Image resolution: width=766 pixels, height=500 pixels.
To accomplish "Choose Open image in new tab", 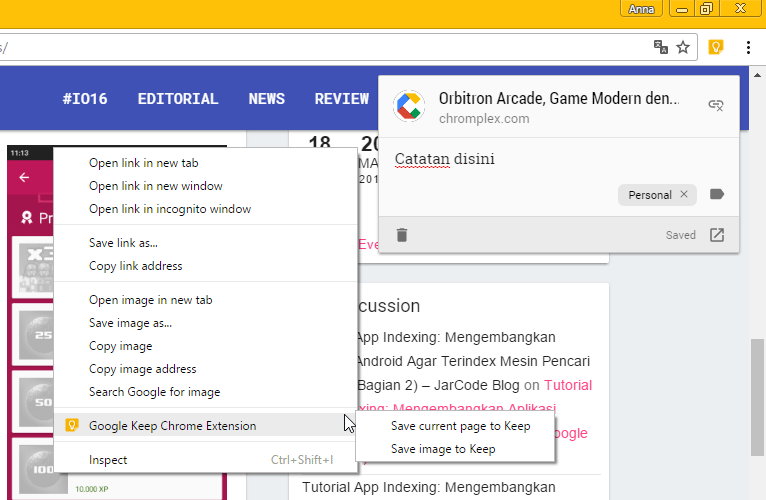I will click(205, 300).
